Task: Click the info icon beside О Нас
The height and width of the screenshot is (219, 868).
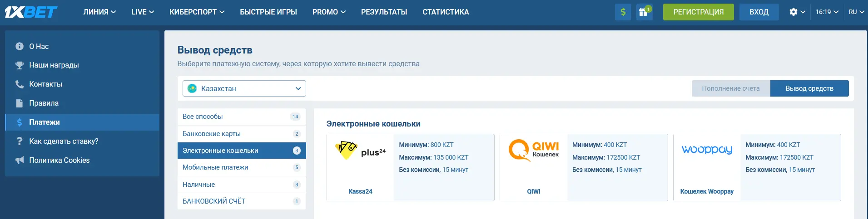Action: 20,46
